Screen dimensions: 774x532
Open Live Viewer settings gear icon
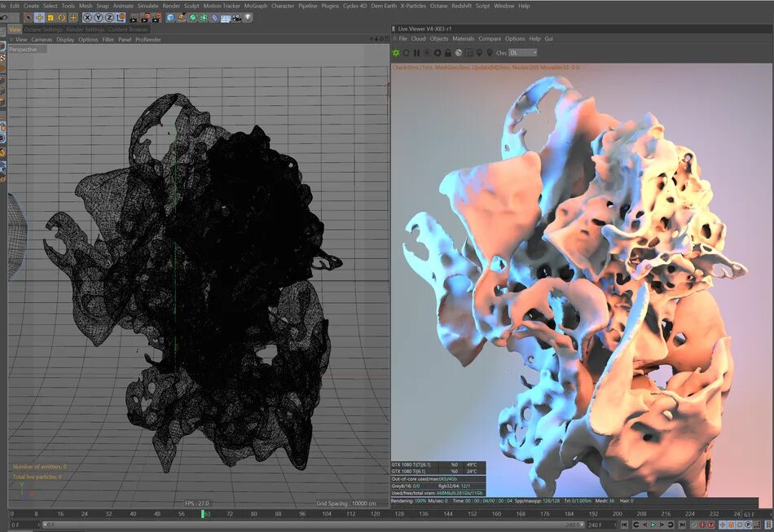pos(438,53)
